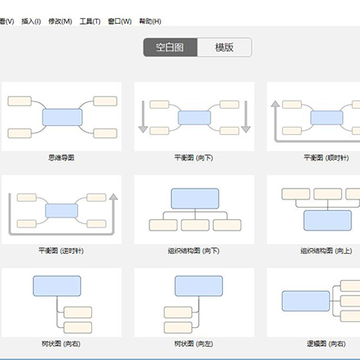This screenshot has width=360, height=360.
Task: Select the 树状图 (向右) template thumbnail
Action: [x=62, y=303]
